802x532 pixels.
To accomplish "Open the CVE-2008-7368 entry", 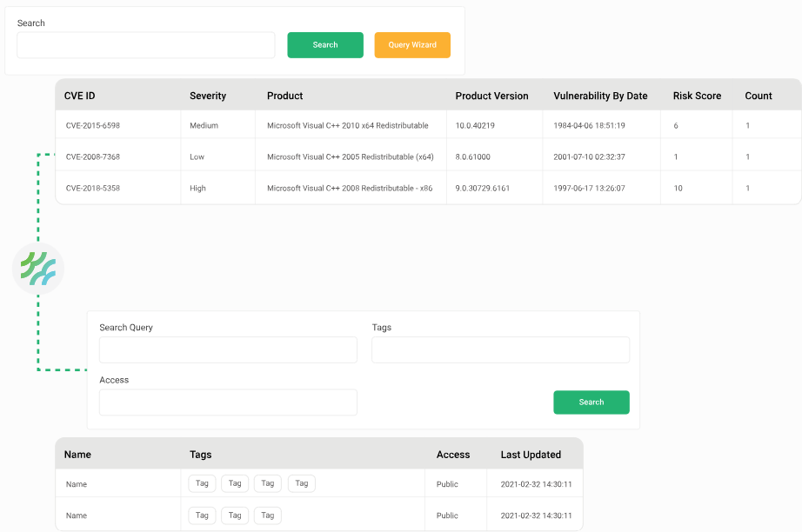I will click(93, 156).
